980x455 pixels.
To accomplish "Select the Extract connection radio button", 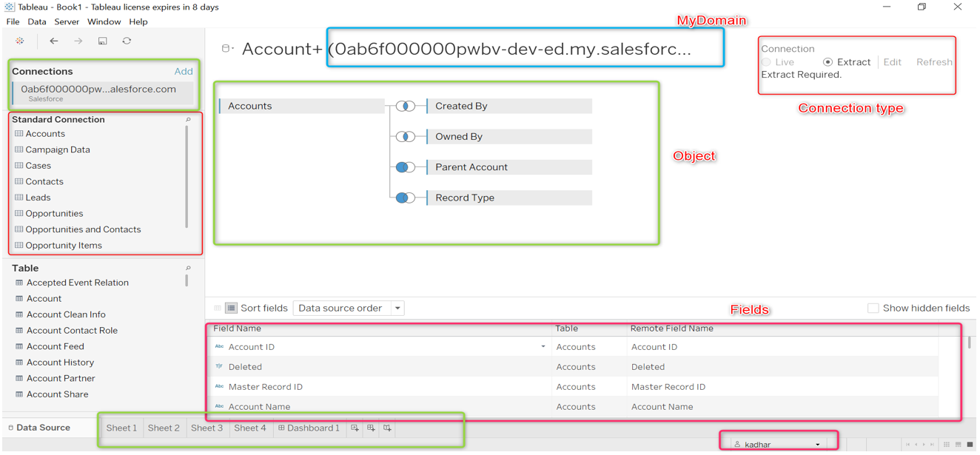I will click(x=828, y=61).
